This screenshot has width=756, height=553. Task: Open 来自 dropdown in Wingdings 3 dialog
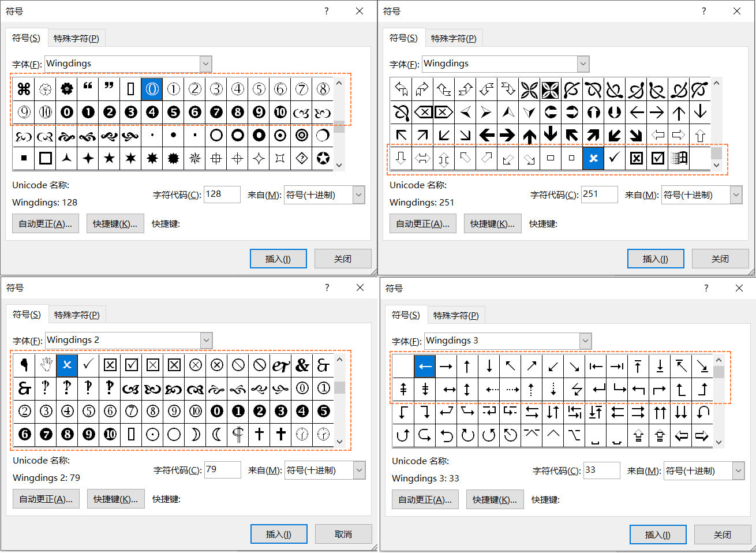(739, 471)
